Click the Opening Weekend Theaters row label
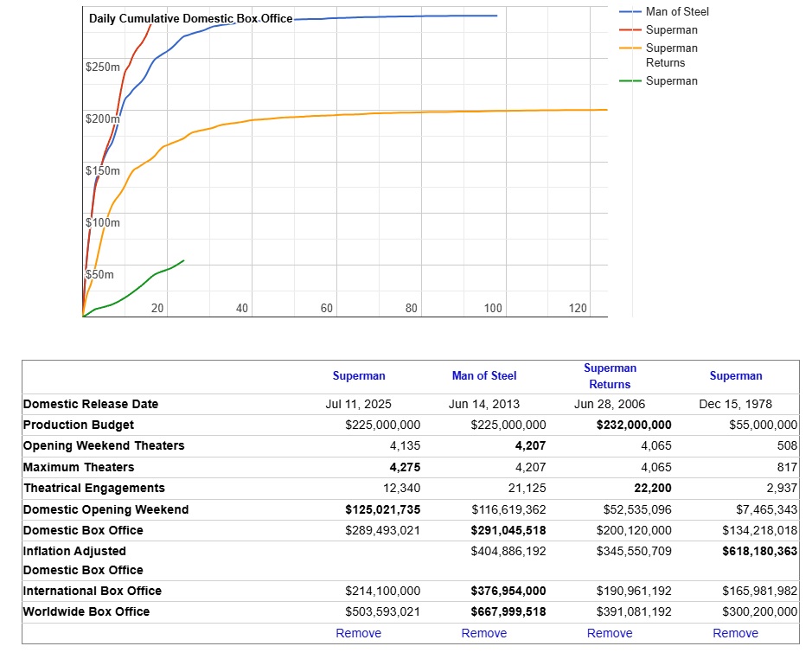 click(104, 445)
